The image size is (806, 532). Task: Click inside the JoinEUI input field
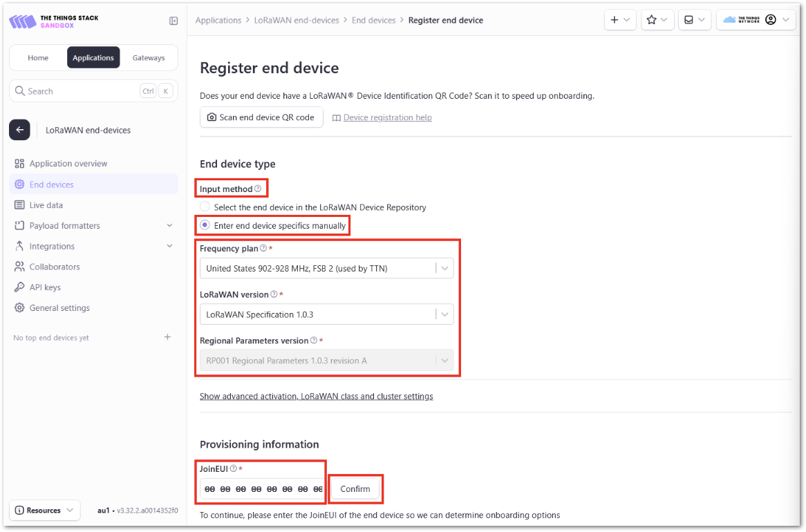pos(261,488)
